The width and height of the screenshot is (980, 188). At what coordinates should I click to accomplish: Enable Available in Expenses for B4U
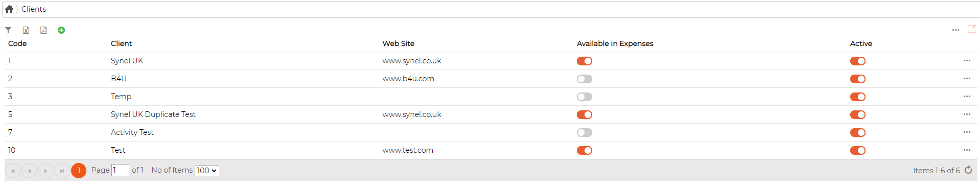[x=585, y=79]
